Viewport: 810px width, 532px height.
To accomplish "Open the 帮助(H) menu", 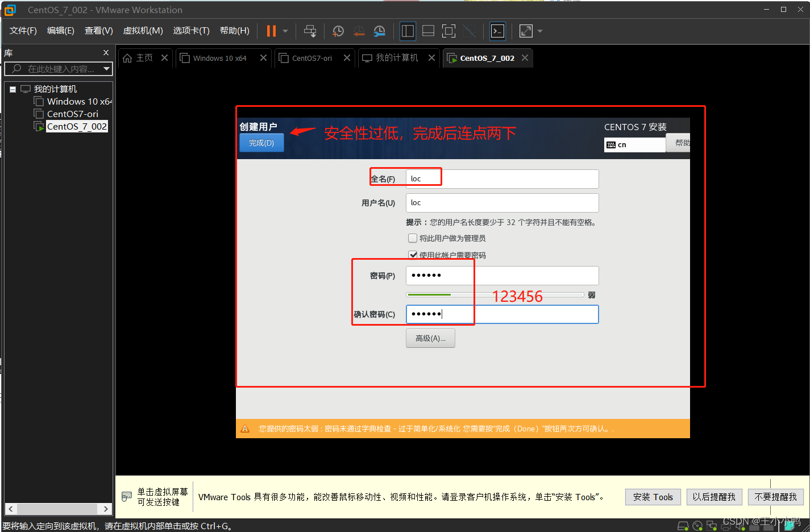I will [x=234, y=31].
